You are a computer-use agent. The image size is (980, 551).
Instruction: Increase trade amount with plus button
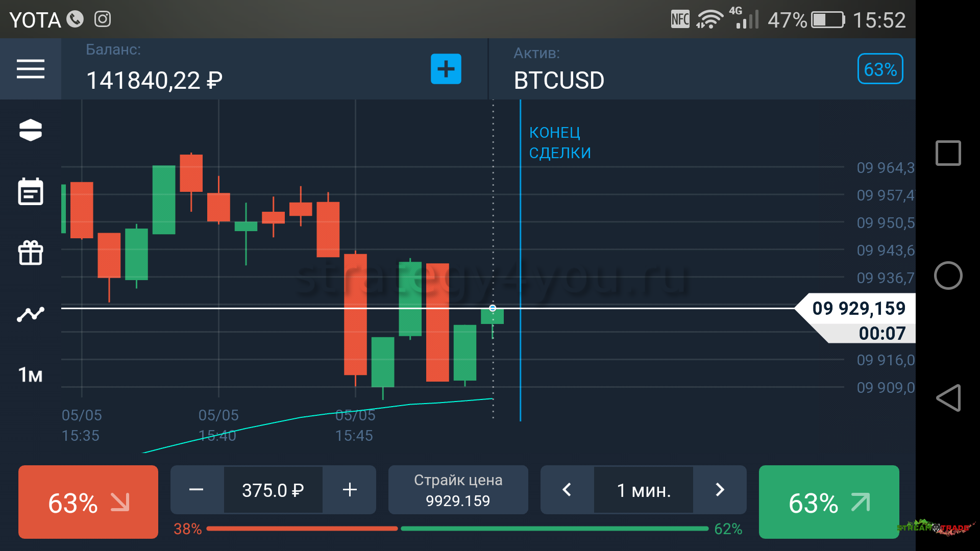pyautogui.click(x=350, y=490)
